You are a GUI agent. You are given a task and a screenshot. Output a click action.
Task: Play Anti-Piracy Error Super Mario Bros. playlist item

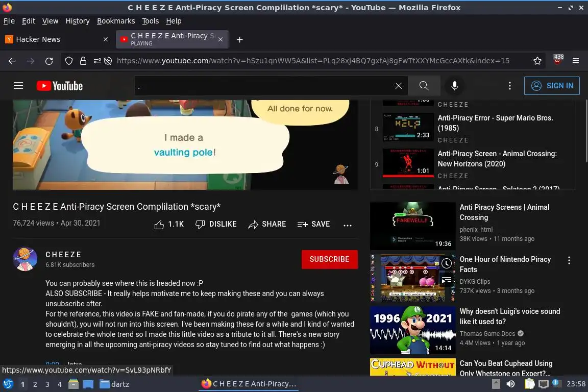[473, 129]
